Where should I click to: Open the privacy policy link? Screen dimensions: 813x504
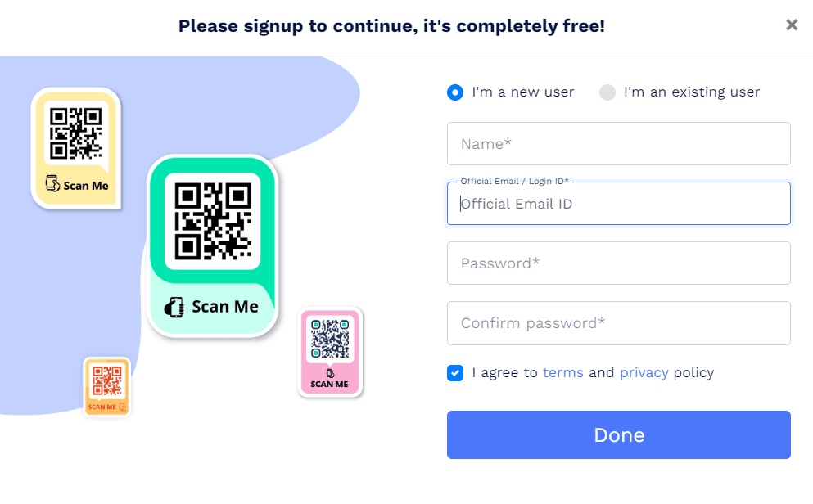pos(644,372)
